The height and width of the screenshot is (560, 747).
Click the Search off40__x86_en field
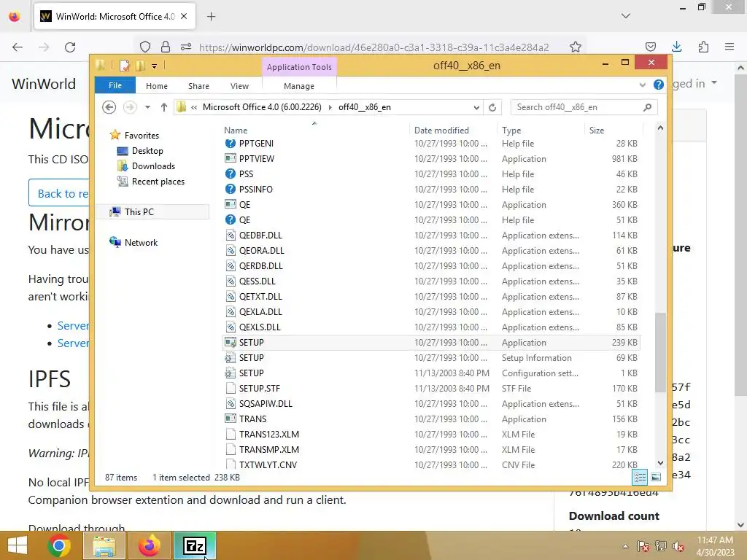point(584,107)
